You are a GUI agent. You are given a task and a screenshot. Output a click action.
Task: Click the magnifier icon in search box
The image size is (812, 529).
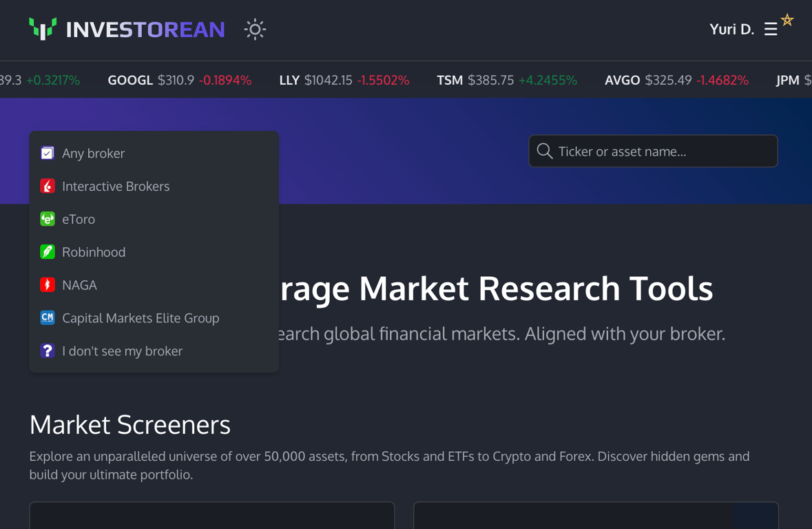(544, 151)
